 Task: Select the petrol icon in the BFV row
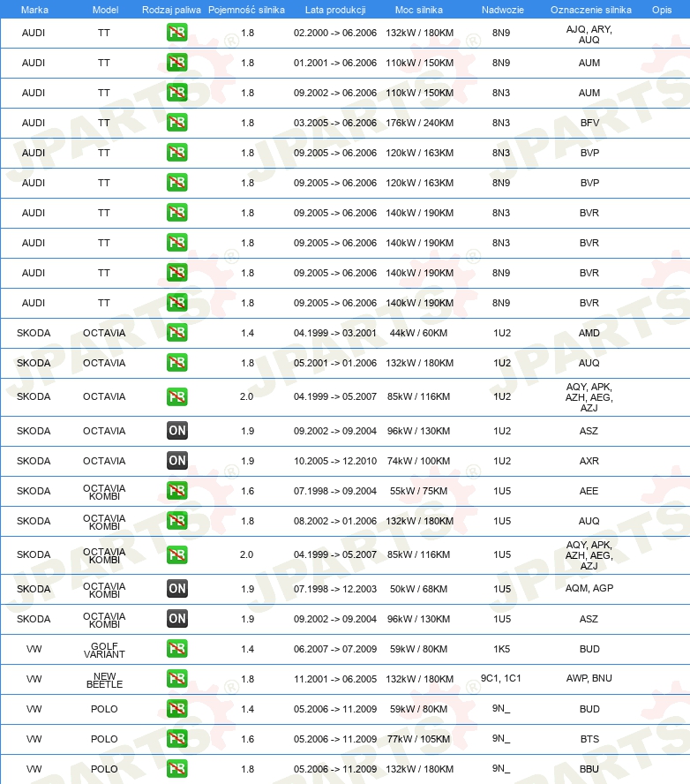pyautogui.click(x=176, y=123)
